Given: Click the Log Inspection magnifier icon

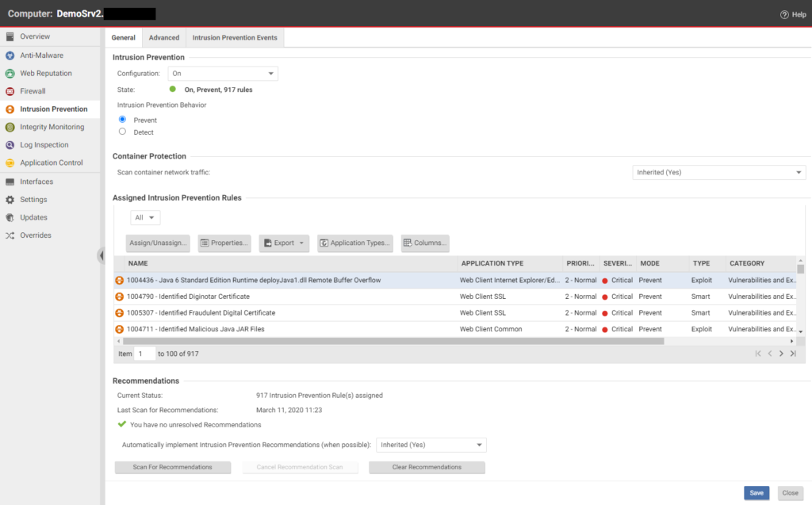Looking at the screenshot, I should click(x=10, y=145).
